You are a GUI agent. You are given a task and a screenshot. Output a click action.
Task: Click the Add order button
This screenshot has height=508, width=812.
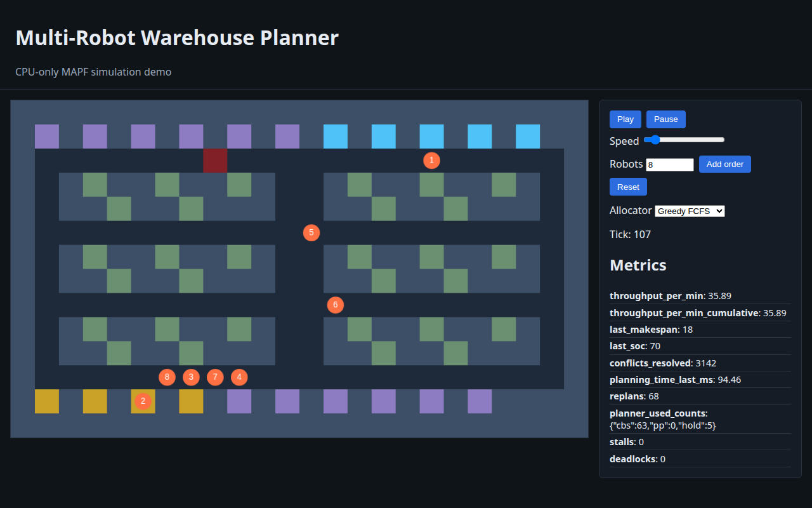pyautogui.click(x=725, y=164)
